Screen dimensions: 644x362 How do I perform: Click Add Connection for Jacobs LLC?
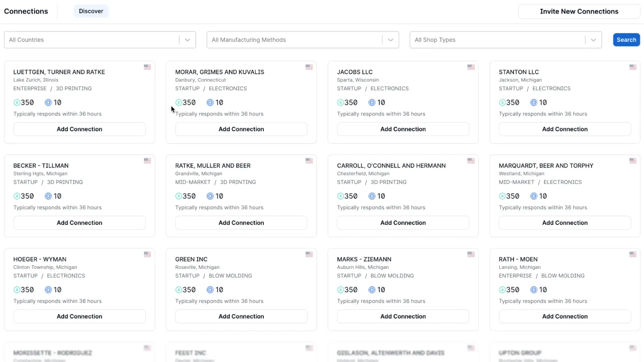click(x=403, y=129)
